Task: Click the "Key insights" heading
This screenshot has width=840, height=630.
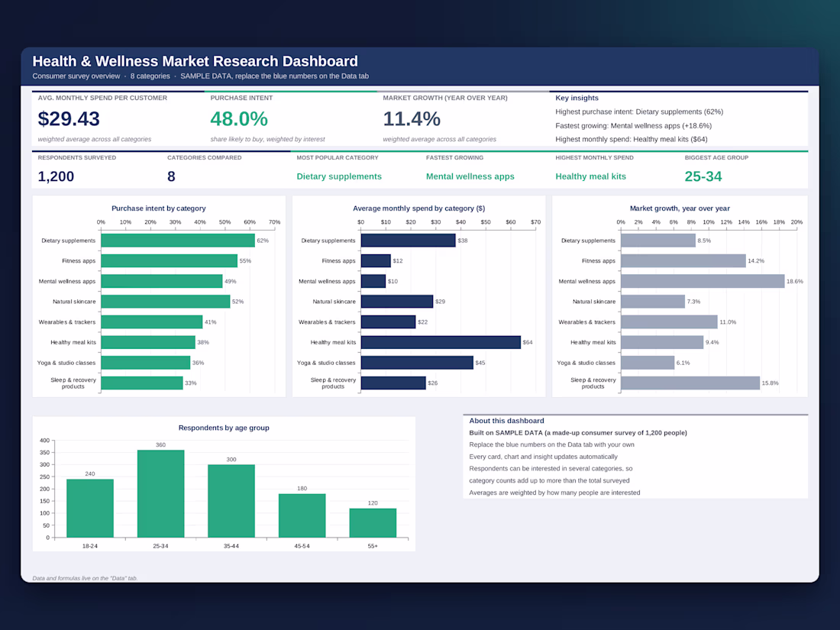Action: click(x=577, y=98)
